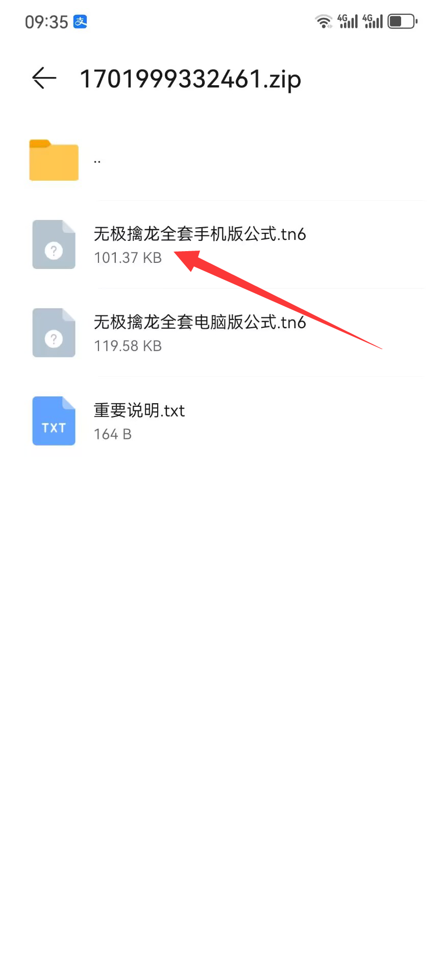The height and width of the screenshot is (980, 444).
Task: Tap the Alipay notification icon in status bar
Action: point(80,21)
